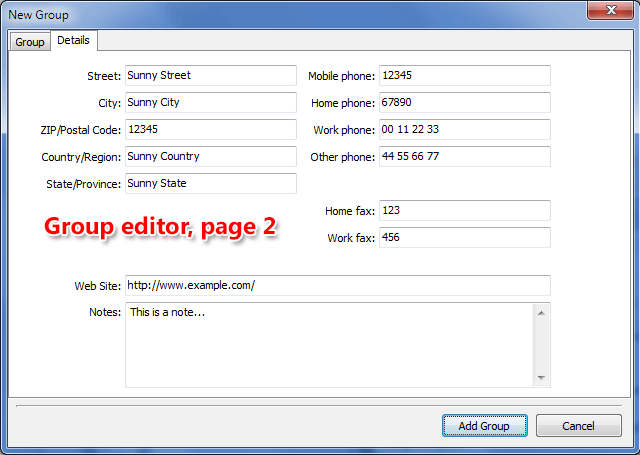Screen dimensions: 640x455
Task: Click the Street field containing Sunny Street
Action: (211, 75)
